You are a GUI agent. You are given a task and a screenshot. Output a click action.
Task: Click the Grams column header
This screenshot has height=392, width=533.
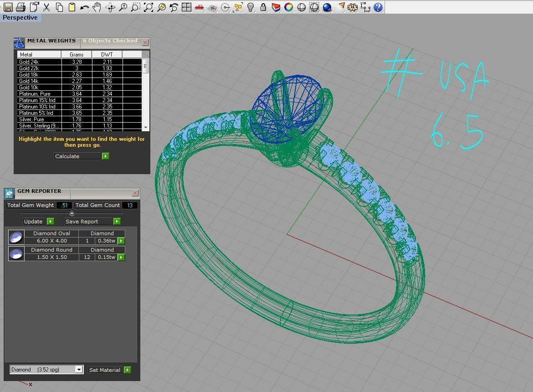pos(77,54)
